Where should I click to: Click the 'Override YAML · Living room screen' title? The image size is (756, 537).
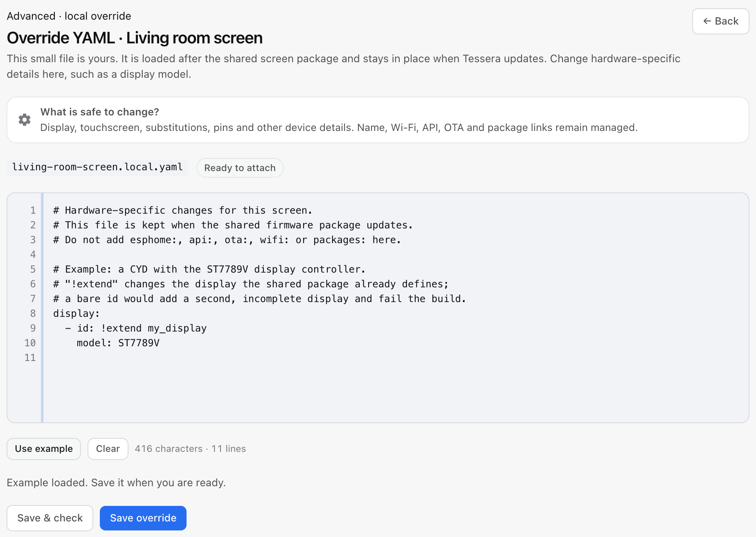click(x=135, y=38)
